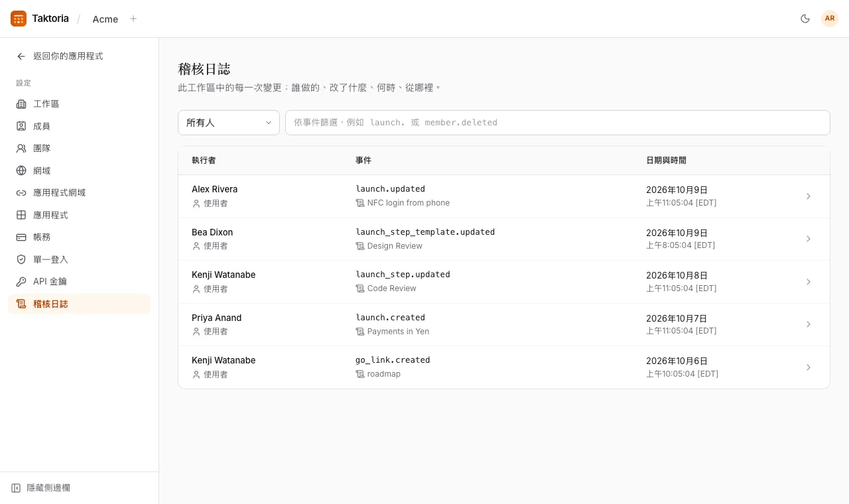This screenshot has width=849, height=504.
Task: Click the plus icon next to Acme
Action: click(x=133, y=19)
